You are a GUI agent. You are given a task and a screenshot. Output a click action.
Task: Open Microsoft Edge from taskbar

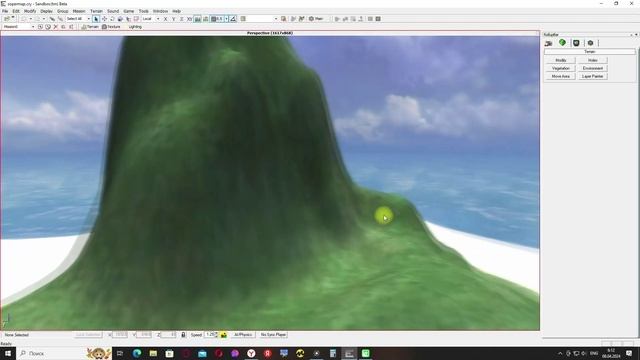pos(137,353)
